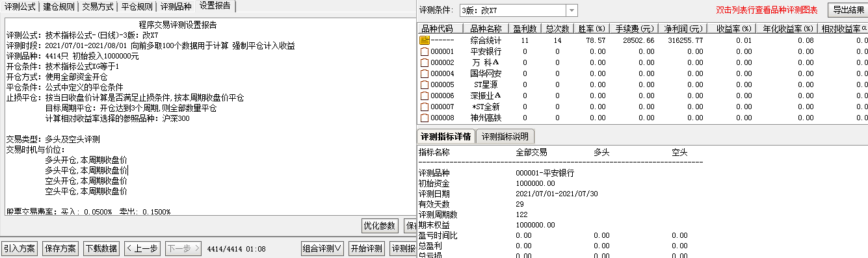Click the 下载数据 button
This screenshot has width=868, height=258.
point(101,248)
